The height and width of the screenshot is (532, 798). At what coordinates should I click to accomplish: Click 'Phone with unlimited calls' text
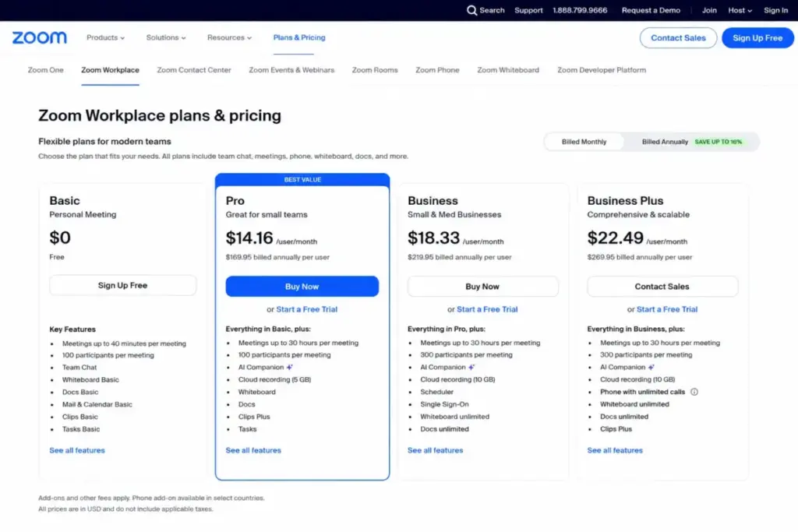[642, 392]
